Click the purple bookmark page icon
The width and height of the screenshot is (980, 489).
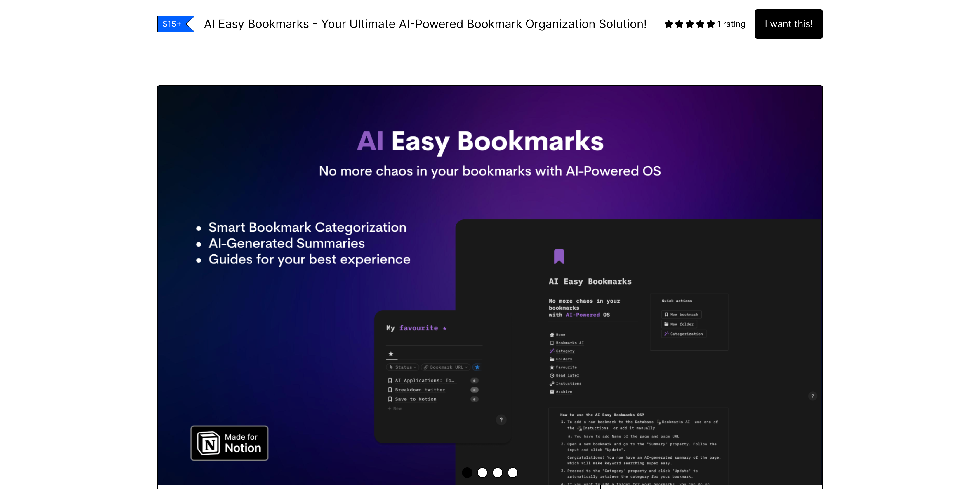559,256
